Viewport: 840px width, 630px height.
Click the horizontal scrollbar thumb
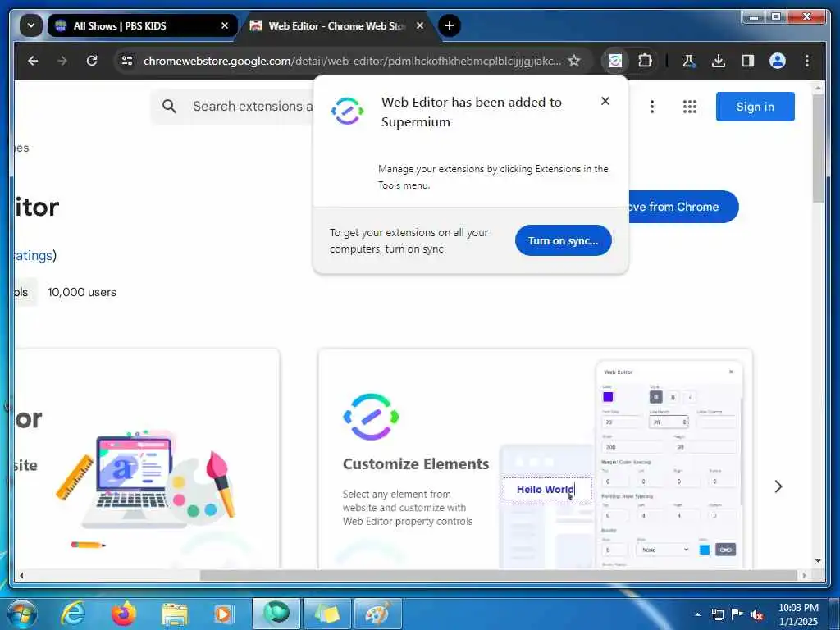[499, 575]
